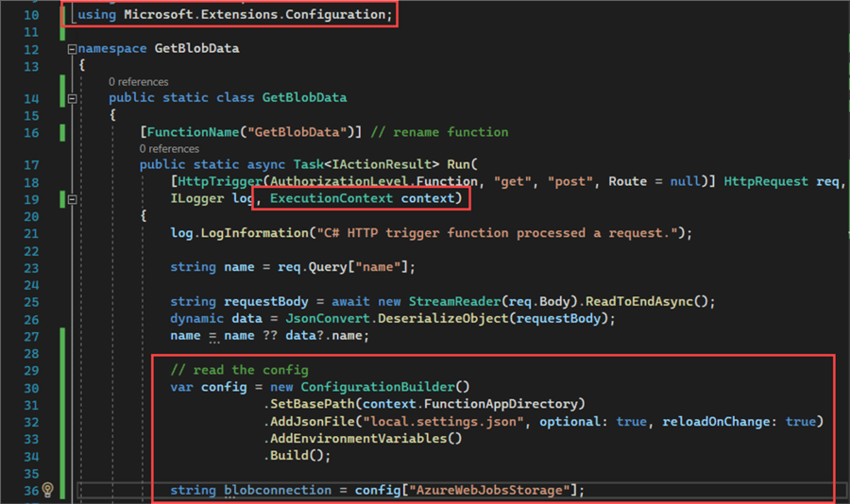
Task: Open the '0 references' link above class
Action: point(138,82)
